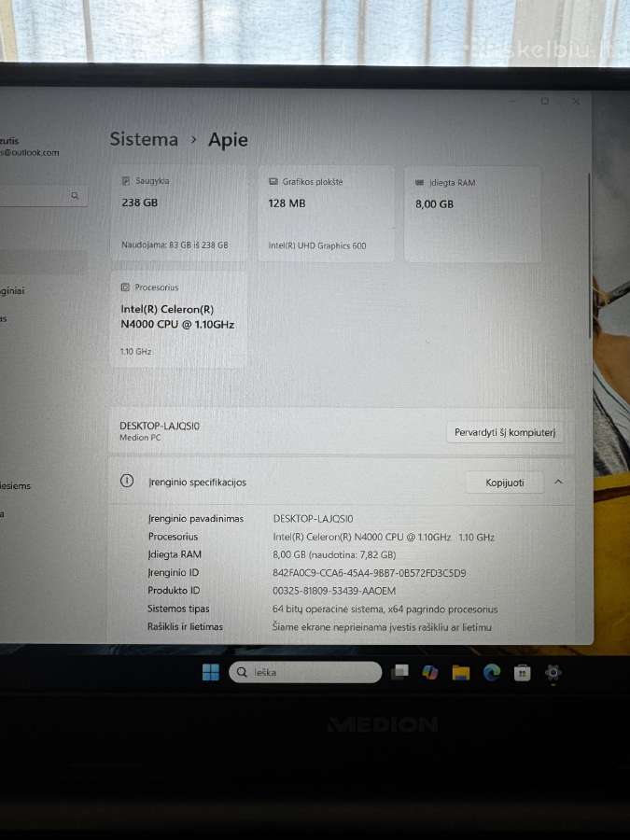Go back to Sistema via breadcrumb
The image size is (630, 840).
coord(144,139)
